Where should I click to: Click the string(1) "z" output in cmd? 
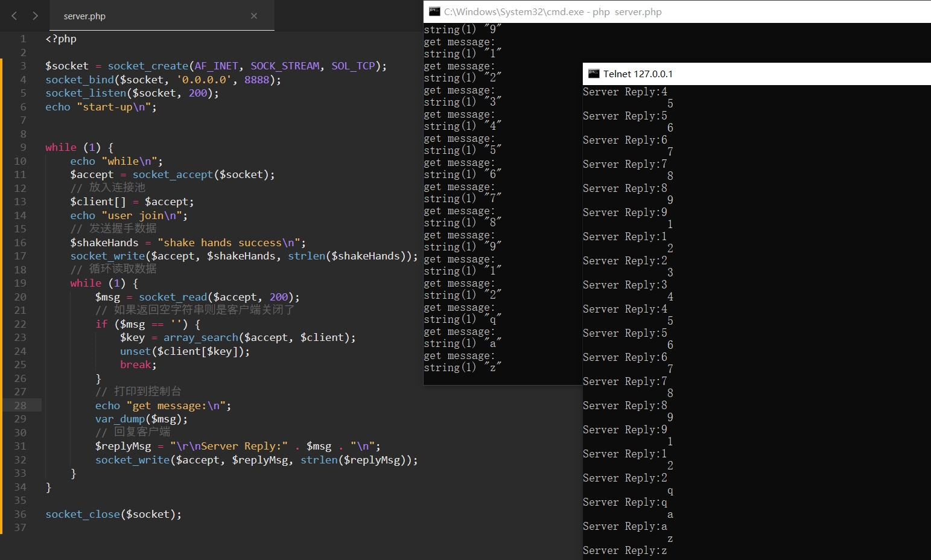462,367
